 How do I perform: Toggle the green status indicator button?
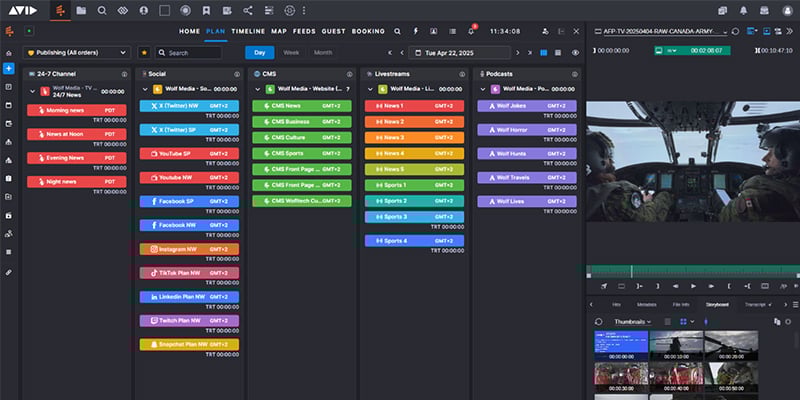click(x=29, y=31)
